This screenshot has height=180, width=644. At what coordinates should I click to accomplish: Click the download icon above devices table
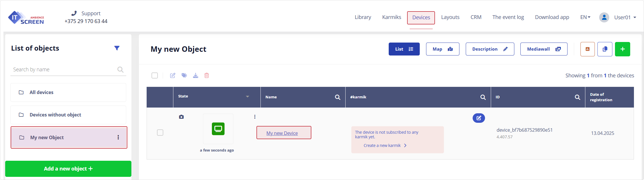click(x=195, y=76)
